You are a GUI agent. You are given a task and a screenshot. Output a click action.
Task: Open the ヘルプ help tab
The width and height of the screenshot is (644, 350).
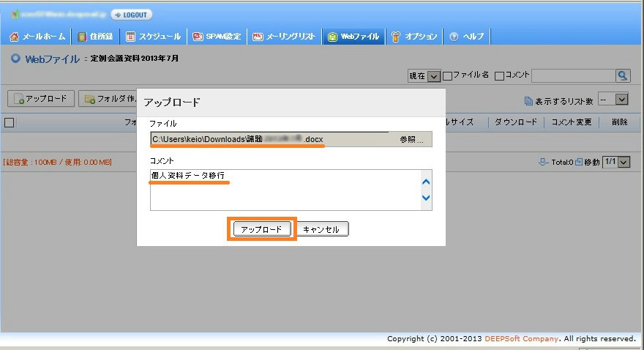[465, 37]
